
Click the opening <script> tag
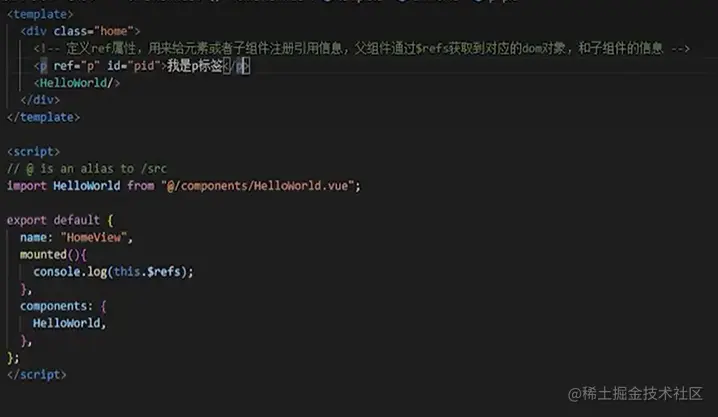point(33,152)
